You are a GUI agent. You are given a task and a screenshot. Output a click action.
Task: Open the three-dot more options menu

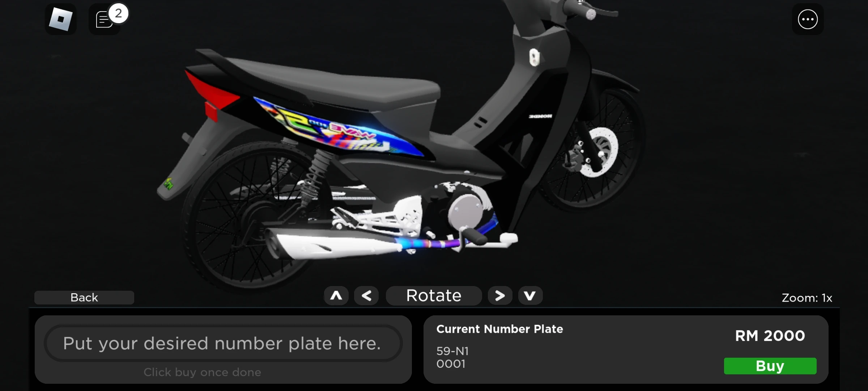[x=807, y=19]
